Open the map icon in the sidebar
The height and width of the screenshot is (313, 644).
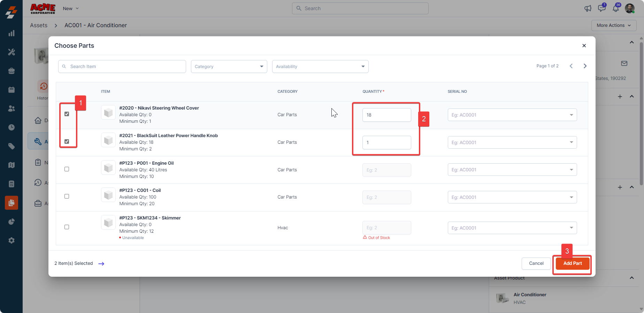(11, 165)
